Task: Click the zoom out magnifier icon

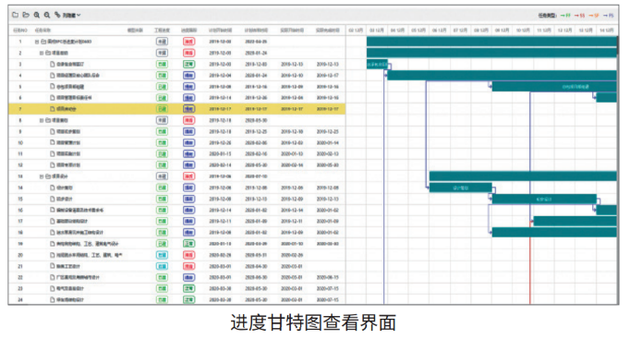Action: point(47,15)
